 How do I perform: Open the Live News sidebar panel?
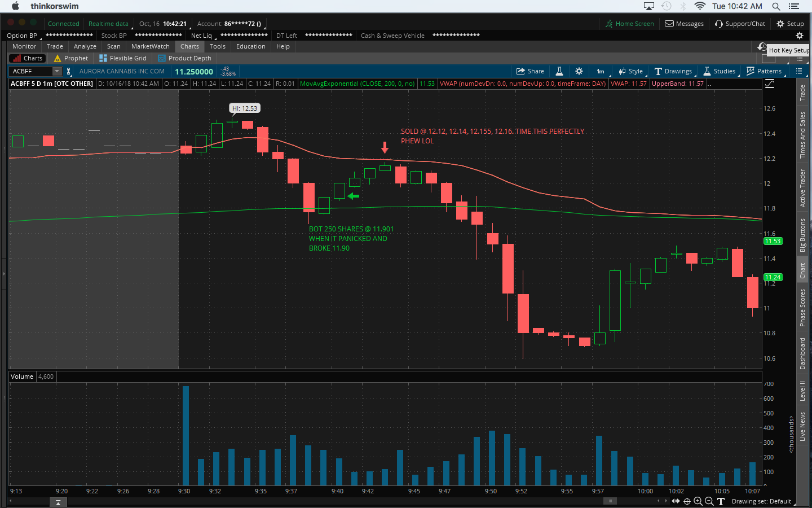coord(802,426)
